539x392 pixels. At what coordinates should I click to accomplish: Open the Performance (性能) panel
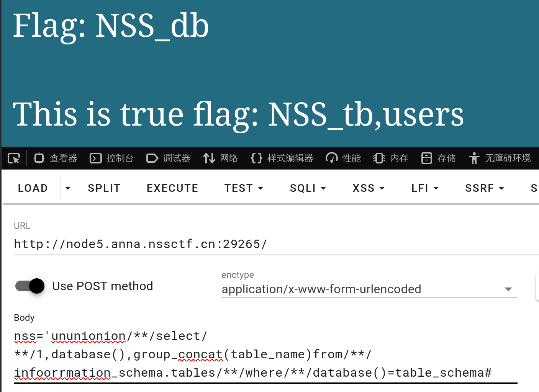point(343,158)
